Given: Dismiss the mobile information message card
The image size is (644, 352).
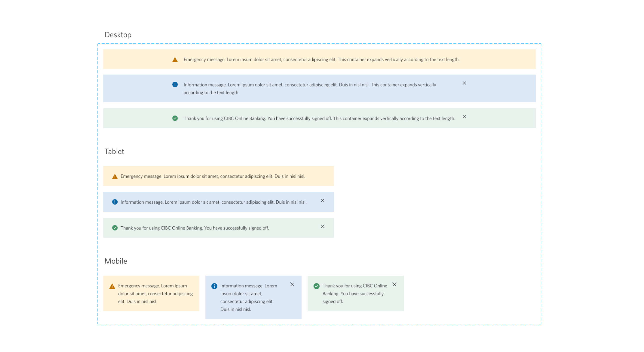Looking at the screenshot, I should click(292, 284).
